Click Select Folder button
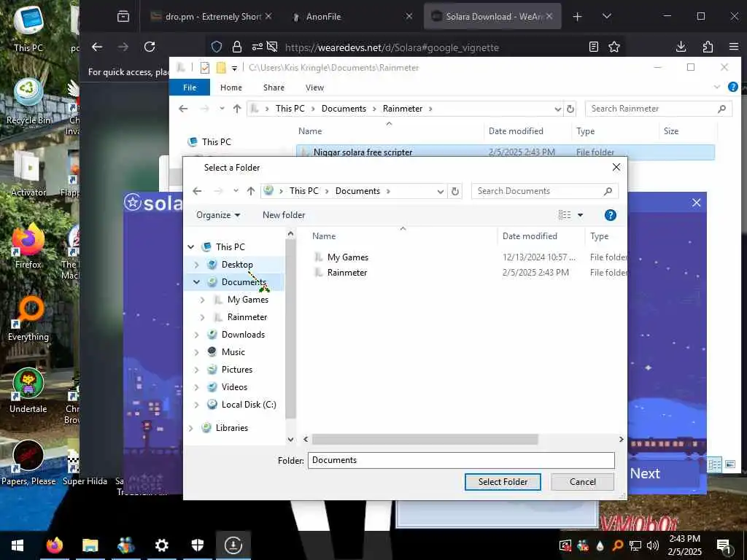Viewport: 747px width, 560px height. point(503,481)
